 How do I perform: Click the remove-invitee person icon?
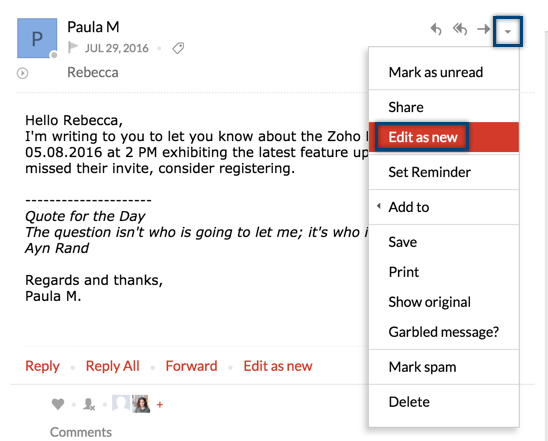[x=89, y=404]
